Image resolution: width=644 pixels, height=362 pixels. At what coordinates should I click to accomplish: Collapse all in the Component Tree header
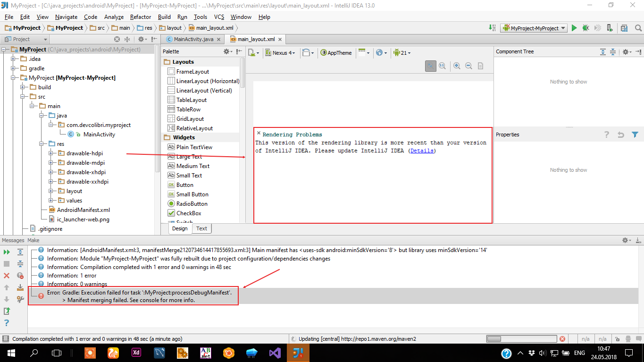tap(613, 52)
